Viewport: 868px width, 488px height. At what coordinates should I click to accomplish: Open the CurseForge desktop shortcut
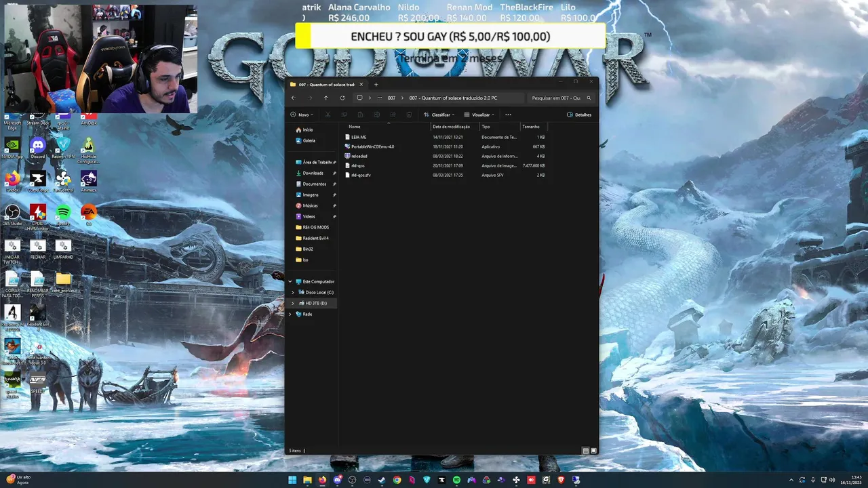pyautogui.click(x=38, y=181)
